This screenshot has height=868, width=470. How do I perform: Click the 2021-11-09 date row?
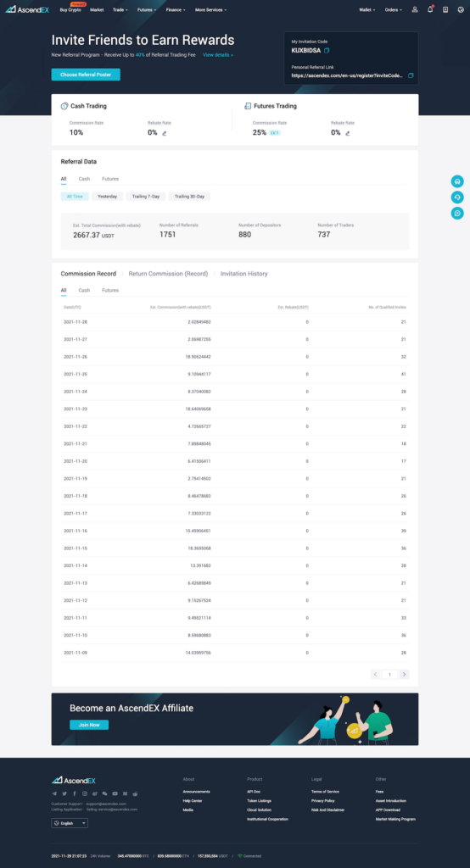pyautogui.click(x=235, y=653)
